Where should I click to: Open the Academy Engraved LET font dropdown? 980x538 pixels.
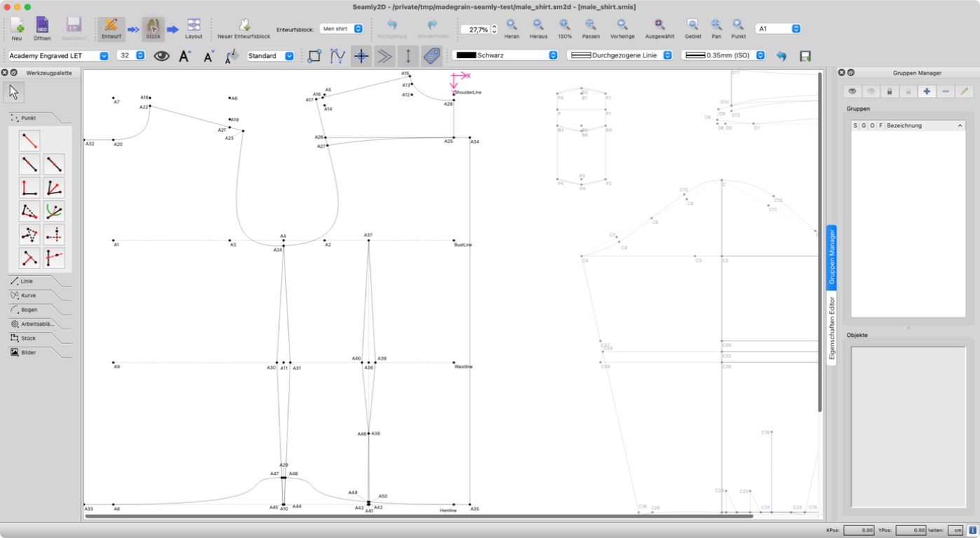[58, 55]
